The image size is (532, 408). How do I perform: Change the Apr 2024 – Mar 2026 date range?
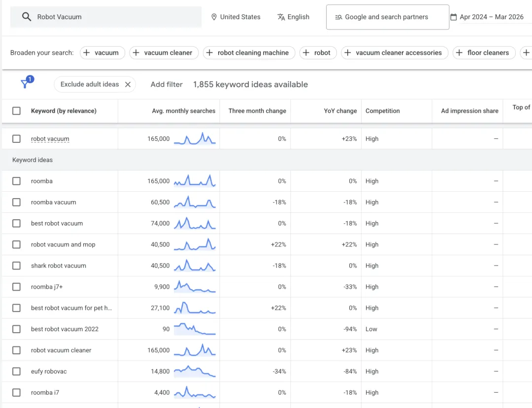click(x=491, y=17)
